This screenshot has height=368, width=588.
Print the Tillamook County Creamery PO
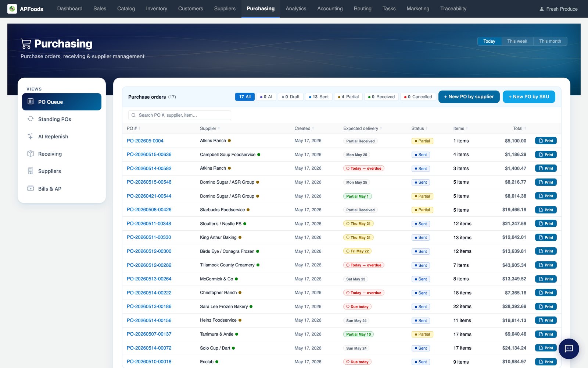[546, 265]
